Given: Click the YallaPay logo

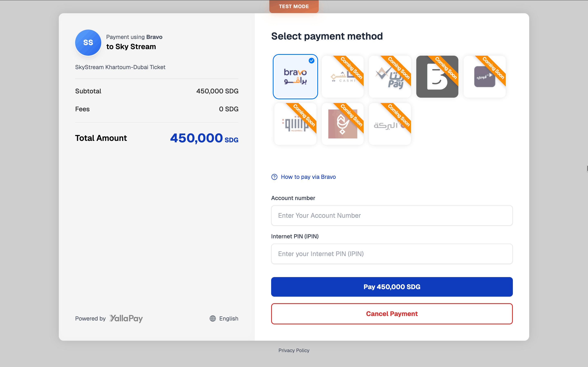Looking at the screenshot, I should pyautogui.click(x=126, y=318).
